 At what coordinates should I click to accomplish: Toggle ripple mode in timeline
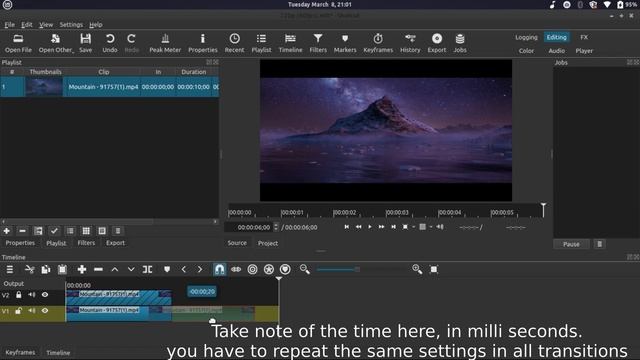[x=252, y=269]
